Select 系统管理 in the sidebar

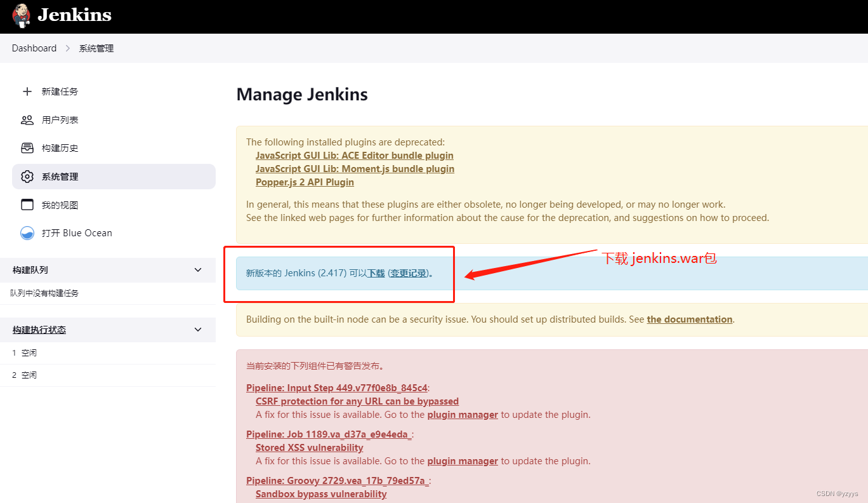[114, 177]
